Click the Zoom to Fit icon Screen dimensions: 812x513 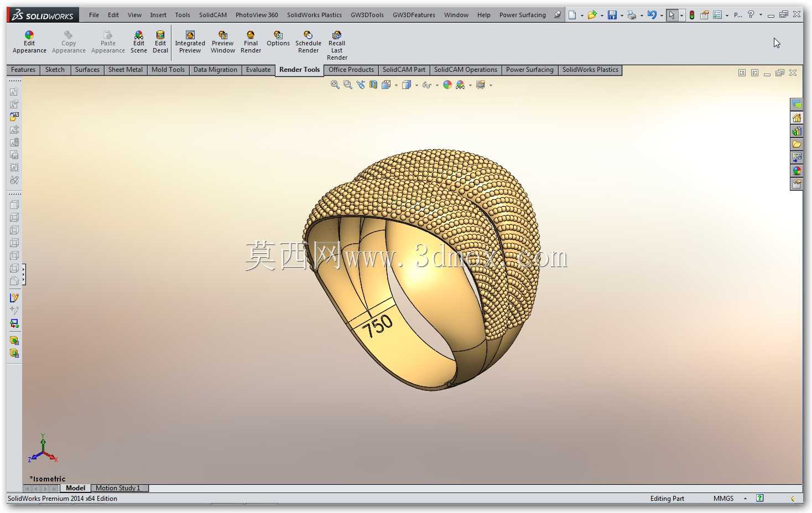point(335,85)
